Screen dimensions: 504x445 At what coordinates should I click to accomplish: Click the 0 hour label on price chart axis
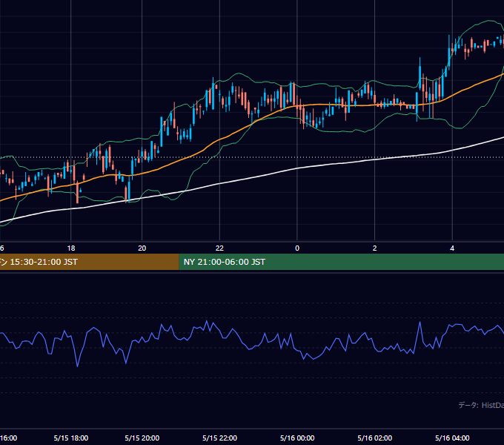click(297, 248)
